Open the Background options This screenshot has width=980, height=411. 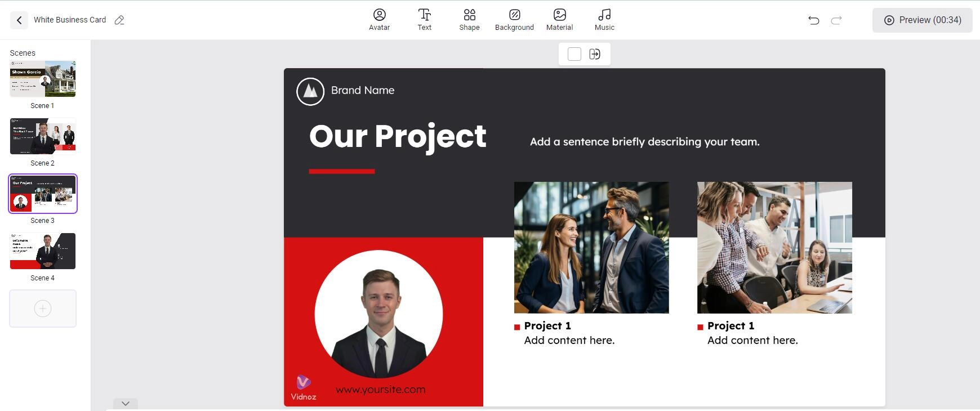tap(514, 19)
